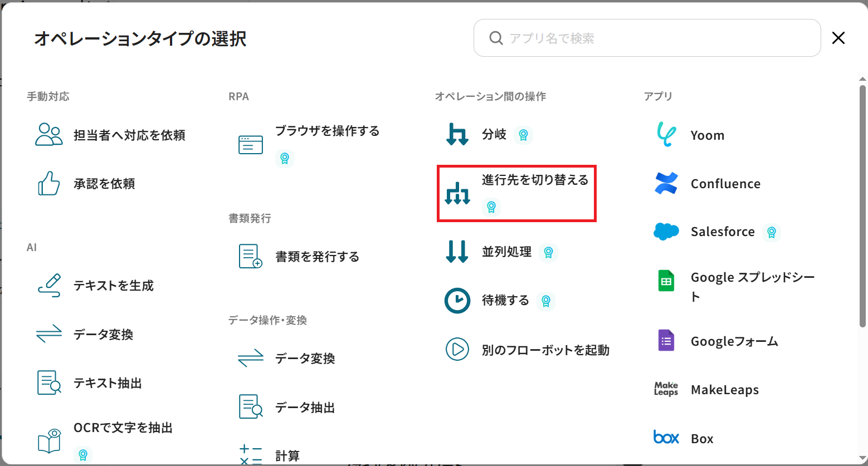Pick the Googleフォーム app entry
The image size is (868, 466).
coord(734,341)
